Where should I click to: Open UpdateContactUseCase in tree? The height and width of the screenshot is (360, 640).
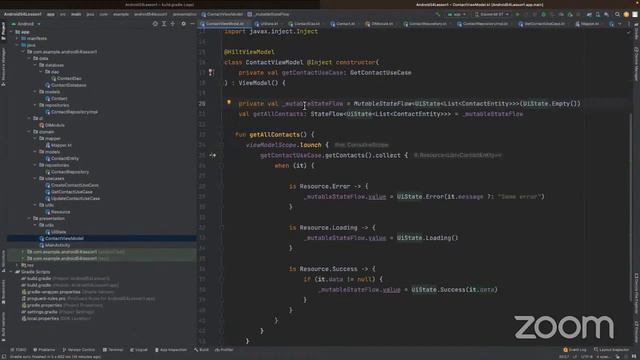pos(73,198)
